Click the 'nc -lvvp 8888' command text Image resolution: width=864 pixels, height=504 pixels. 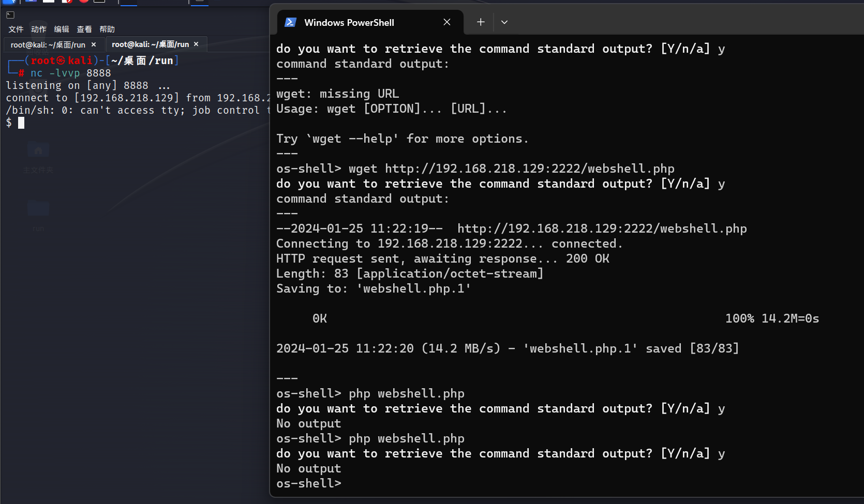[71, 73]
